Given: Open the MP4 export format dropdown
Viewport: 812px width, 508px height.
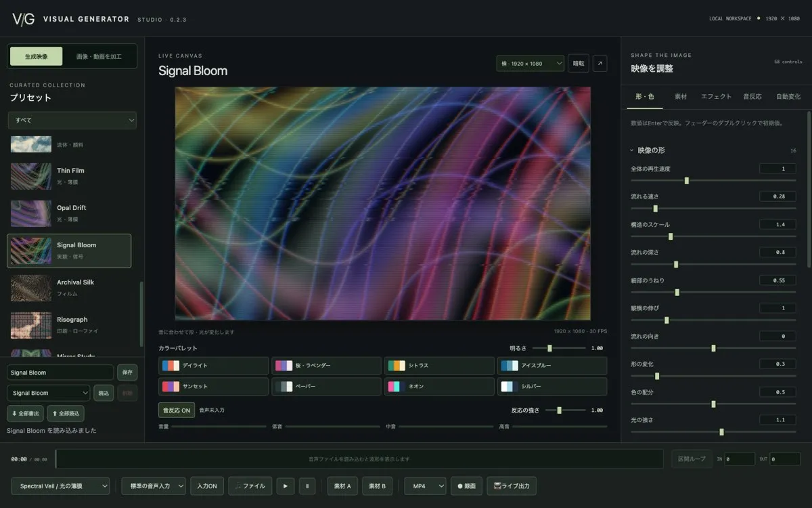Looking at the screenshot, I should (x=426, y=486).
